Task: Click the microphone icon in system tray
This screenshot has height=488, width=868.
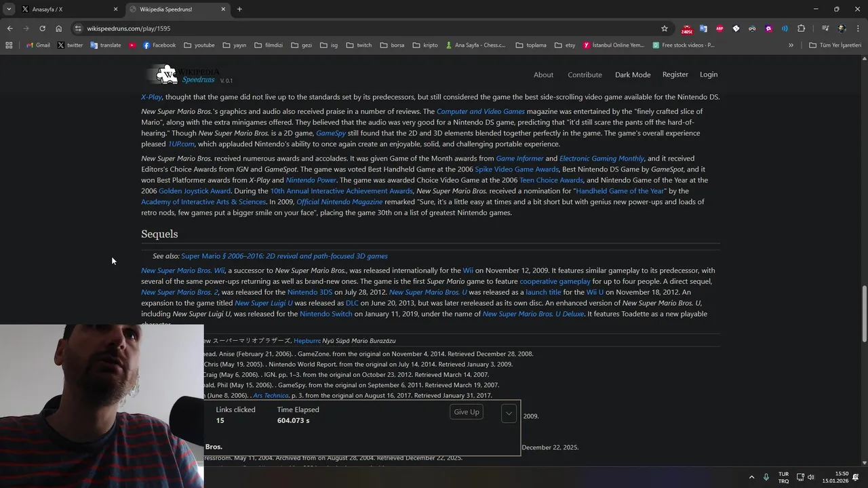Action: tap(766, 477)
